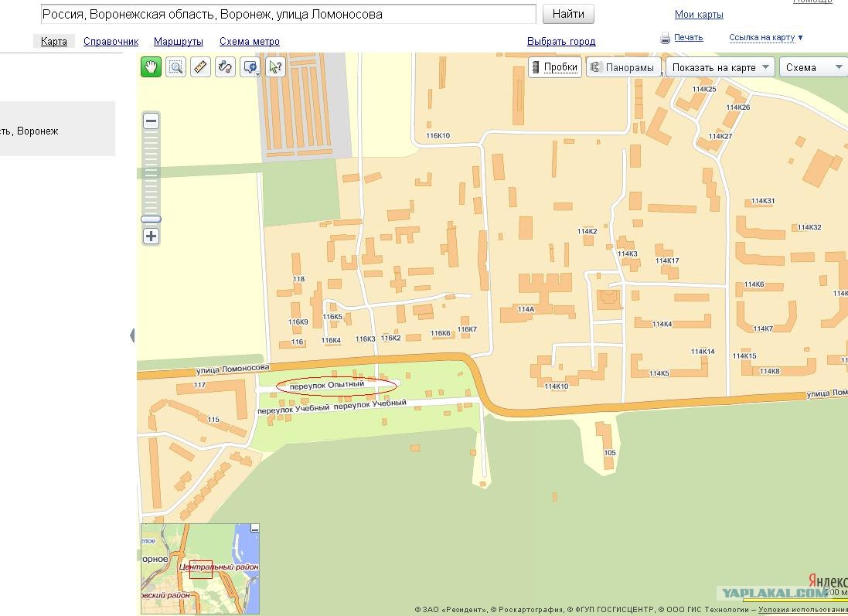Screen dimensions: 848x616
Task: Click the minimap overview thumbnail
Action: pyautogui.click(x=200, y=568)
